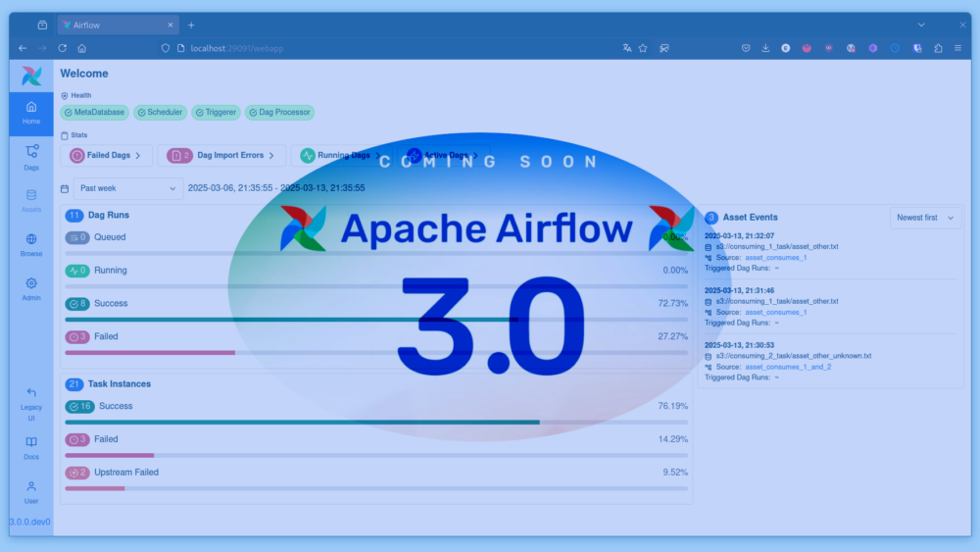Open asset_consumes_1 source of 21:32:07 event
980x552 pixels.
pyautogui.click(x=775, y=258)
